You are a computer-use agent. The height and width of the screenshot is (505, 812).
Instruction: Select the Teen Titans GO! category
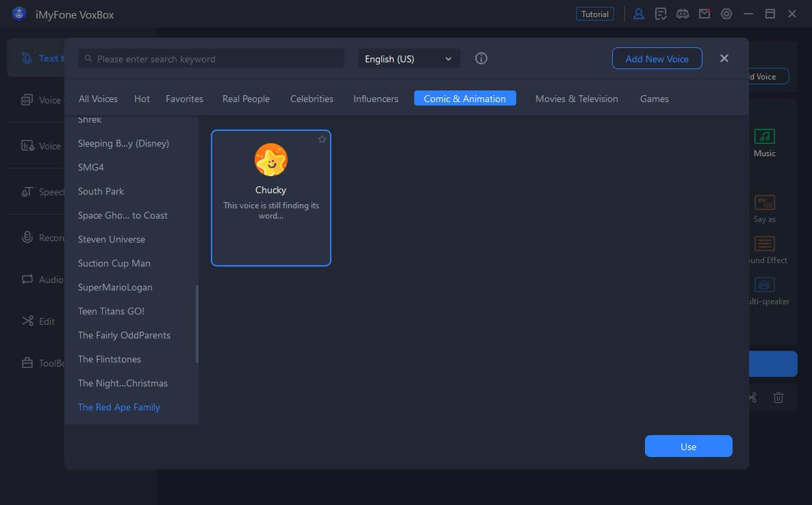111,311
